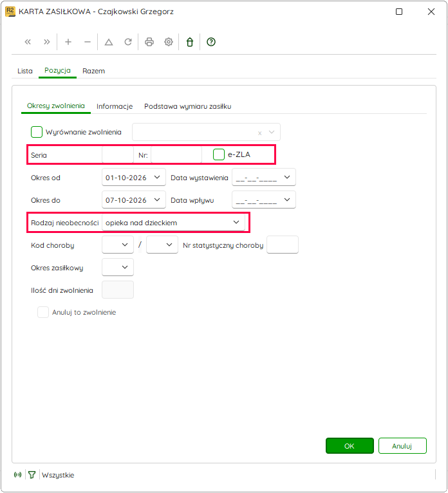The width and height of the screenshot is (448, 493).
Task: Go to next record with double right arrow
Action: 47,42
